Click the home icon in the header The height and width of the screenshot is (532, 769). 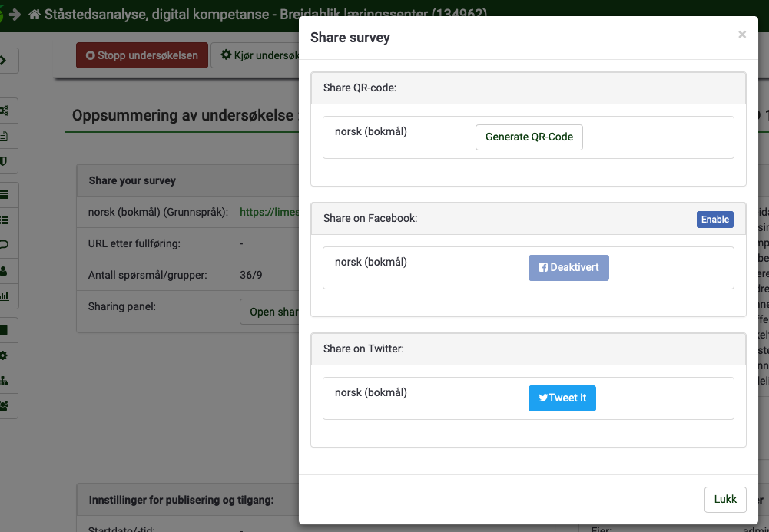coord(34,15)
